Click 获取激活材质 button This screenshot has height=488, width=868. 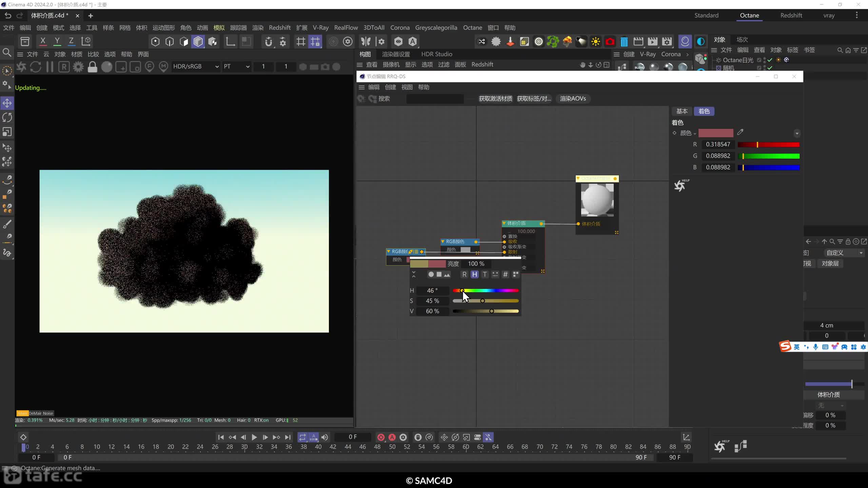click(495, 99)
